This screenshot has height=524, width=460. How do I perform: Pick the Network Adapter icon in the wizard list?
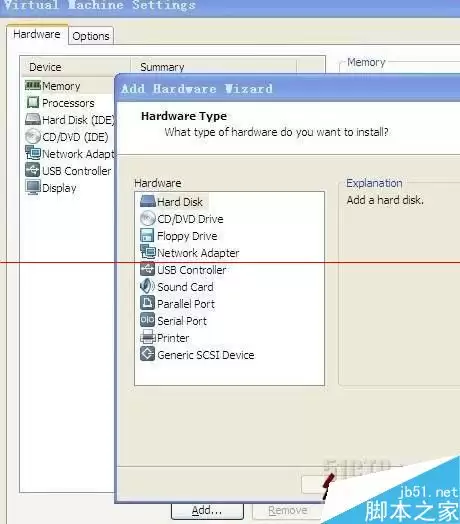click(x=147, y=252)
